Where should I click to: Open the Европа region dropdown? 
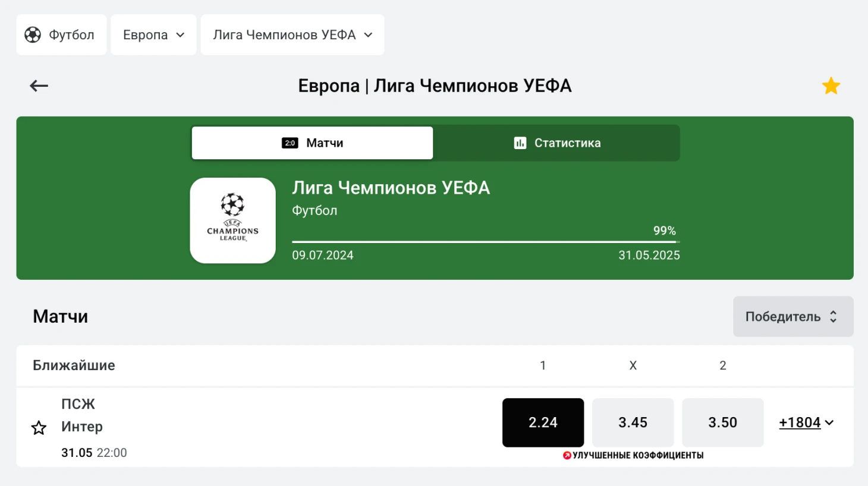tap(153, 35)
